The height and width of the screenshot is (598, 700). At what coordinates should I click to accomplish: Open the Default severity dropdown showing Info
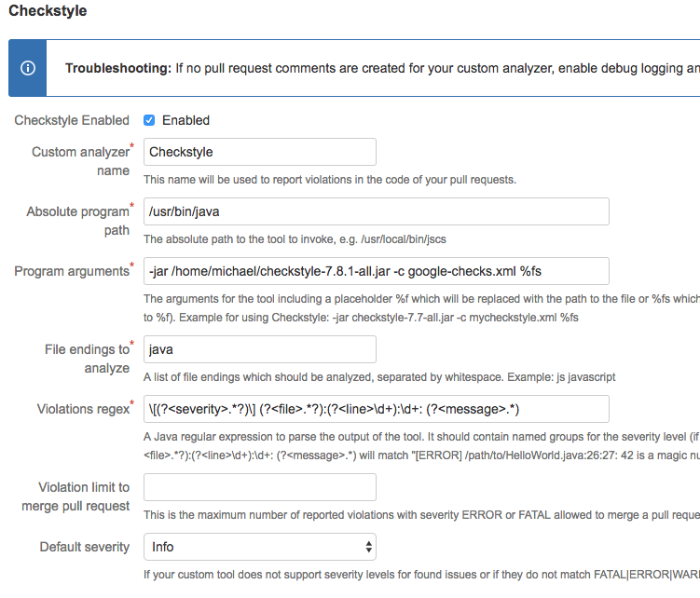259,547
